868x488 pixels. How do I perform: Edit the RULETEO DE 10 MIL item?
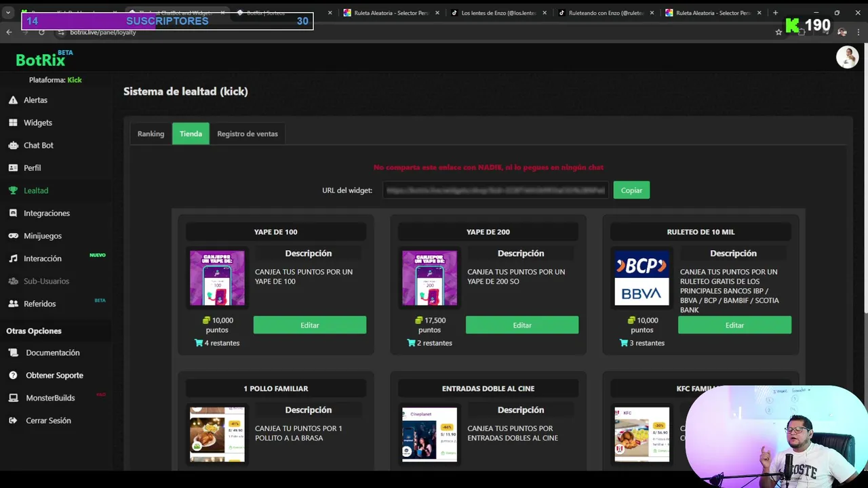pos(734,325)
